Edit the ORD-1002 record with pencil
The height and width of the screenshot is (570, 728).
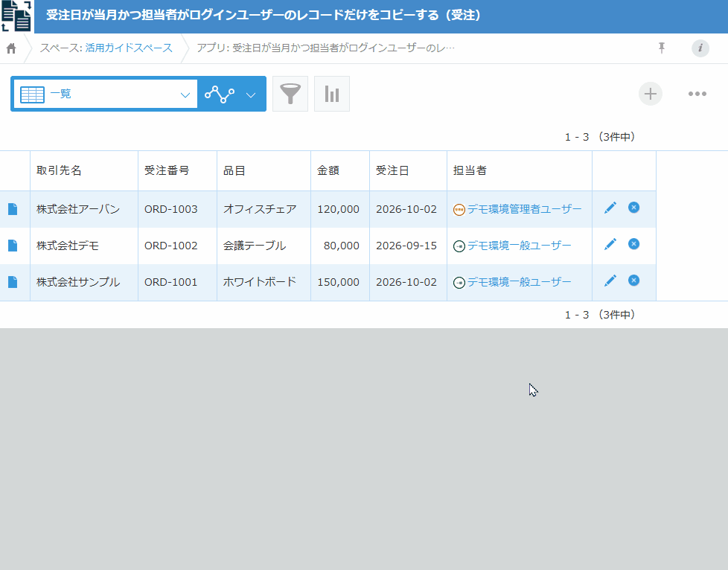coord(610,244)
